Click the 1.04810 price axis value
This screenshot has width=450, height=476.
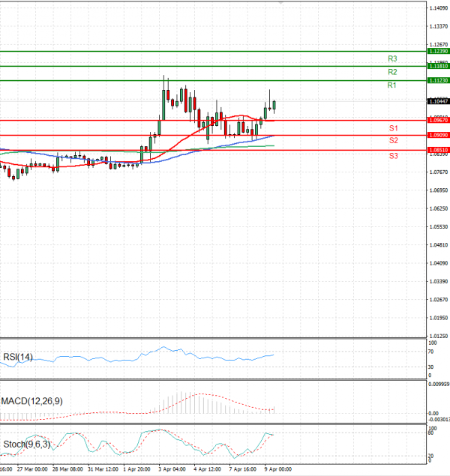439,245
